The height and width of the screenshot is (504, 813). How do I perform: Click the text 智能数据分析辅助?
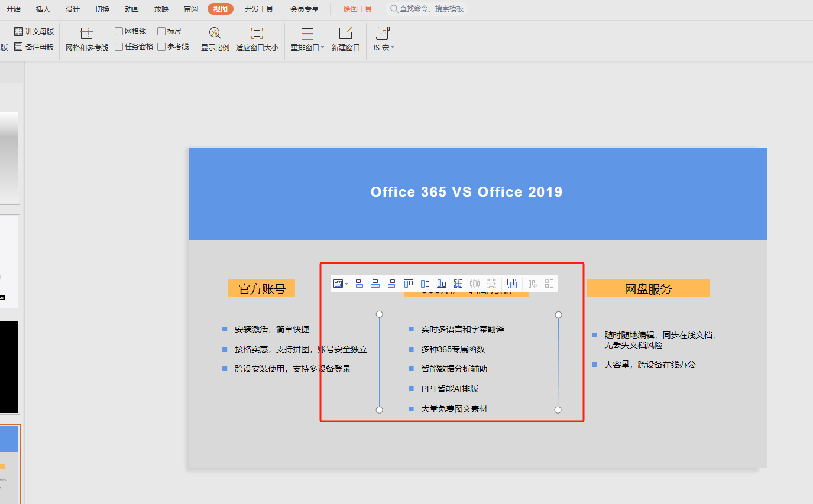[454, 369]
